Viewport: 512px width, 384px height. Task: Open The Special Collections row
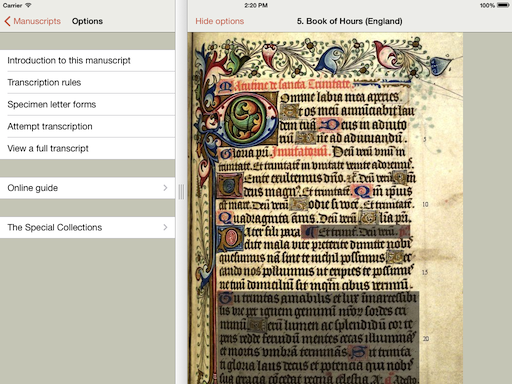(x=87, y=227)
